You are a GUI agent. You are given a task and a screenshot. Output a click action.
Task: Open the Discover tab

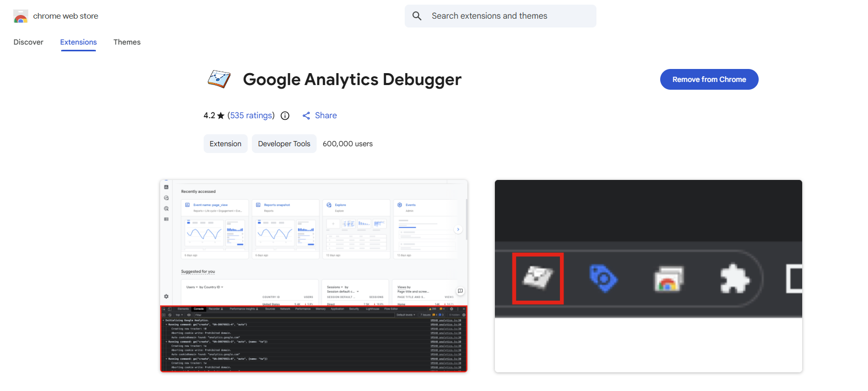coord(29,42)
